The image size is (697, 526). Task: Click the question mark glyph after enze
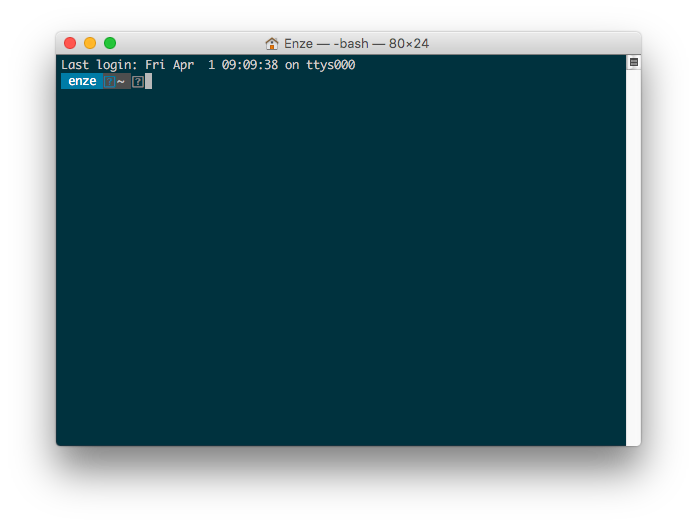(109, 81)
